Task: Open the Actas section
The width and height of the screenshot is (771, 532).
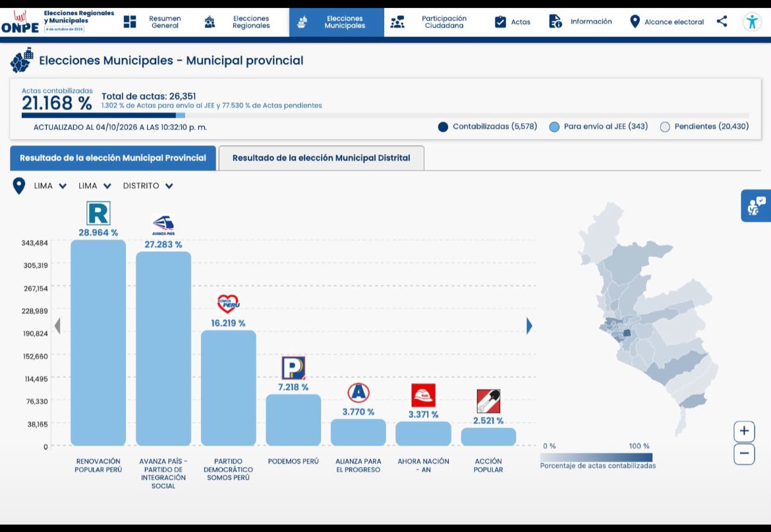Action: [513, 22]
